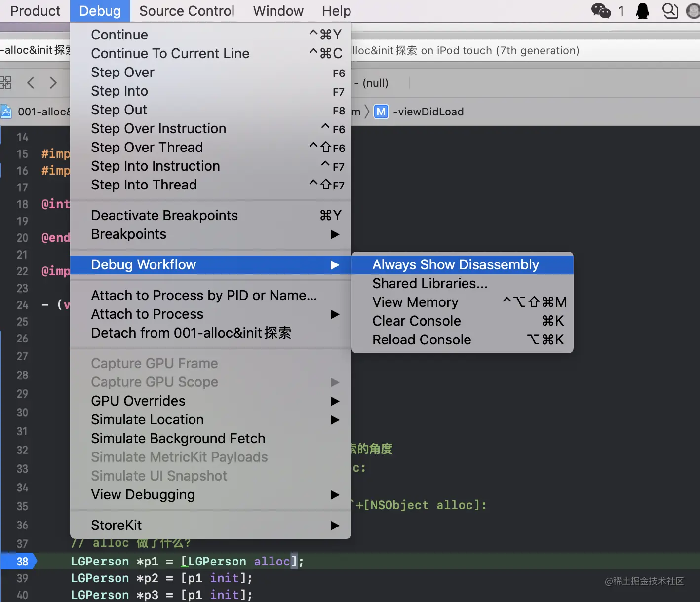Select the 001-alloc project file icon
The image size is (700, 602).
pyautogui.click(x=6, y=112)
